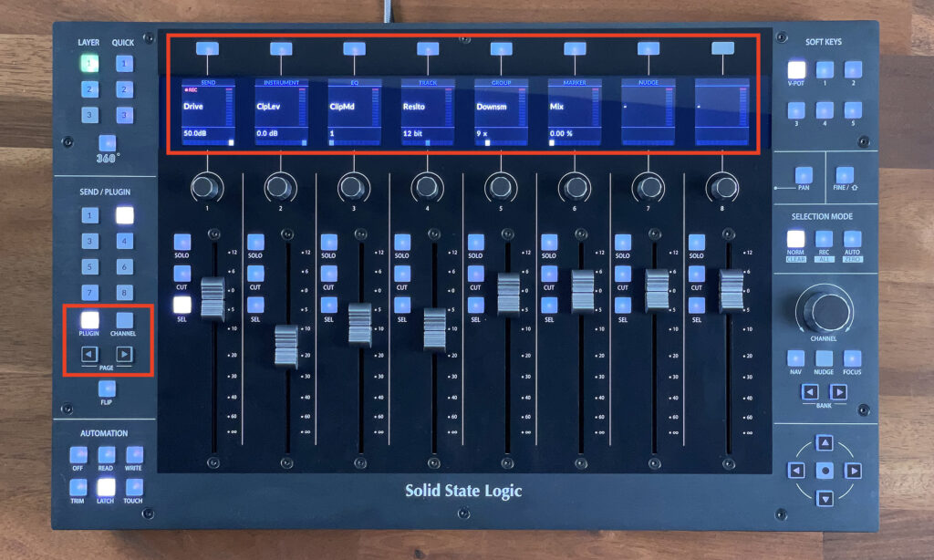934x560 pixels.
Task: Set automation to WRITE
Action: point(134,454)
